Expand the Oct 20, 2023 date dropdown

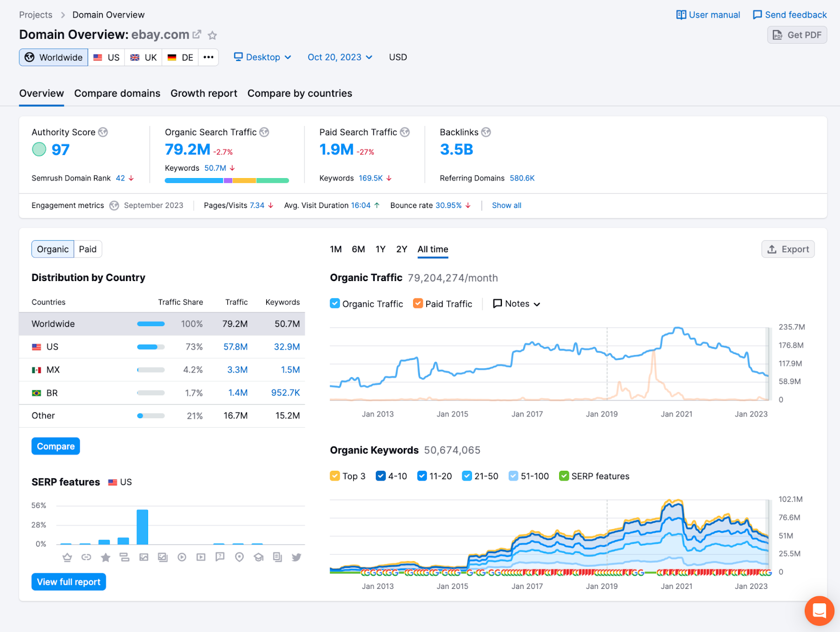point(340,57)
